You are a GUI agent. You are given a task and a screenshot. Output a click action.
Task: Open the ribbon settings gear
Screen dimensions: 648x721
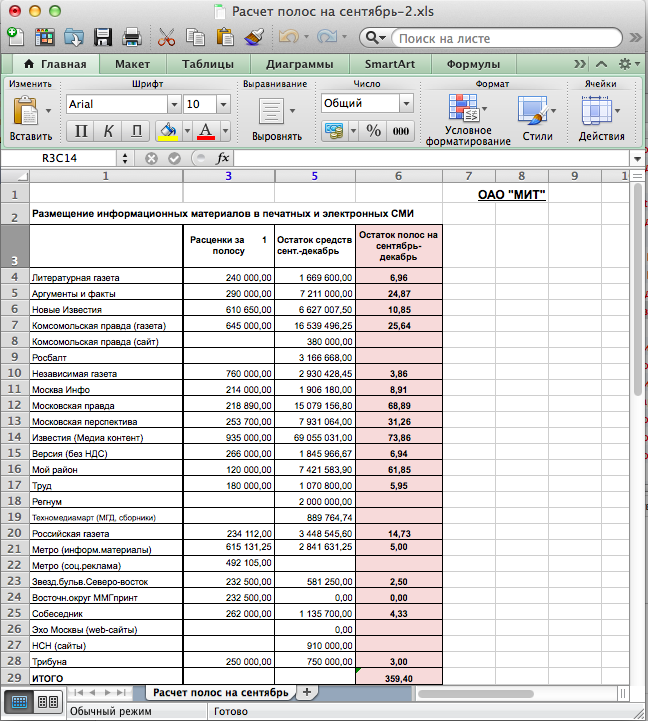[x=625, y=64]
